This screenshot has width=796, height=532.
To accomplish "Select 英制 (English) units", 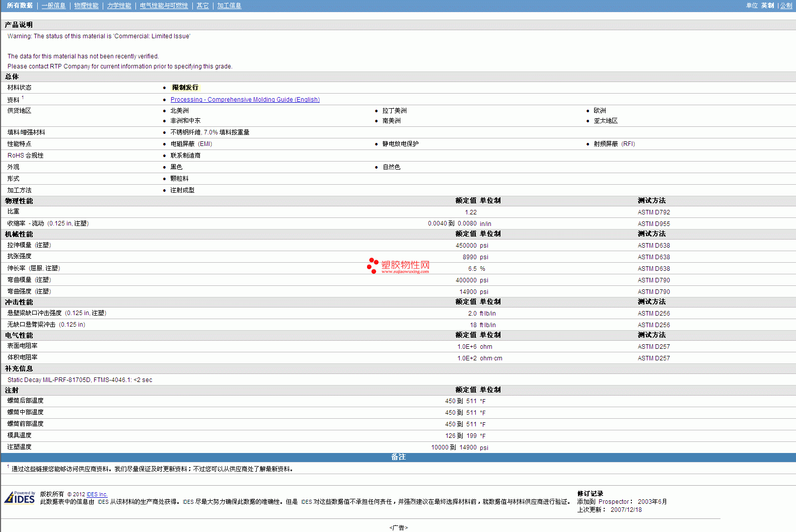I will (x=767, y=6).
